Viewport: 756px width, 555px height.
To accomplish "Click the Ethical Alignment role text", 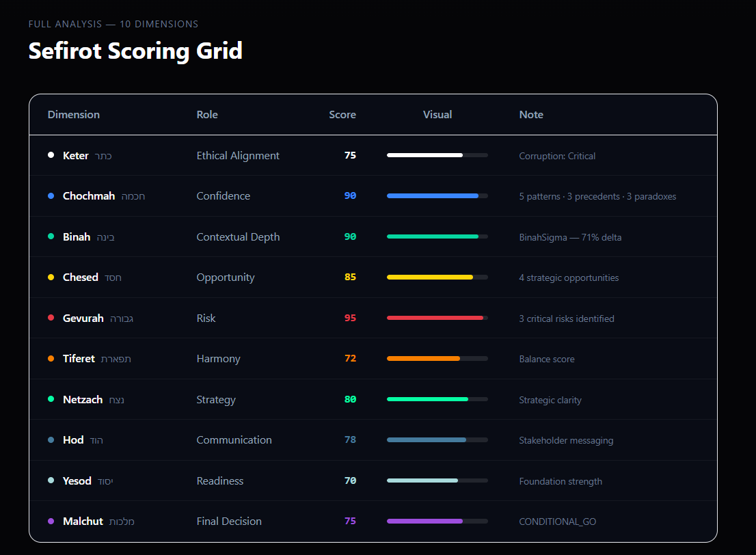I will pyautogui.click(x=238, y=156).
